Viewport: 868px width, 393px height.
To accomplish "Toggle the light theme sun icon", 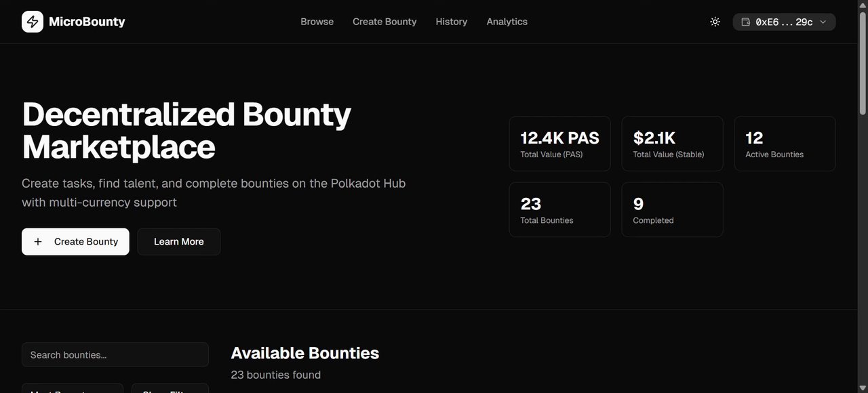I will [x=715, y=22].
